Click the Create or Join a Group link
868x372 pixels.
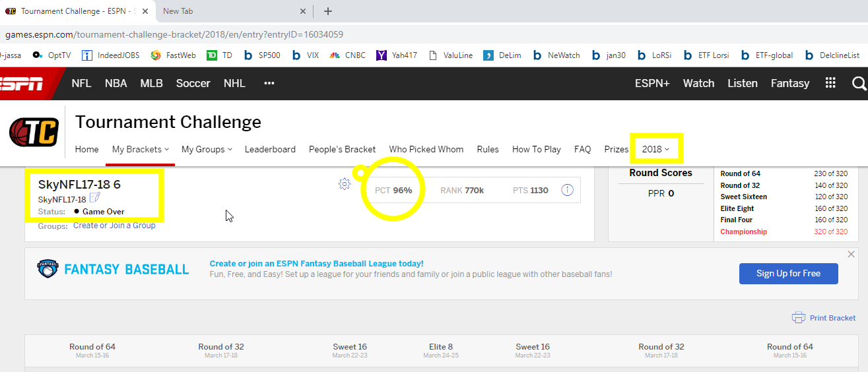(x=114, y=226)
